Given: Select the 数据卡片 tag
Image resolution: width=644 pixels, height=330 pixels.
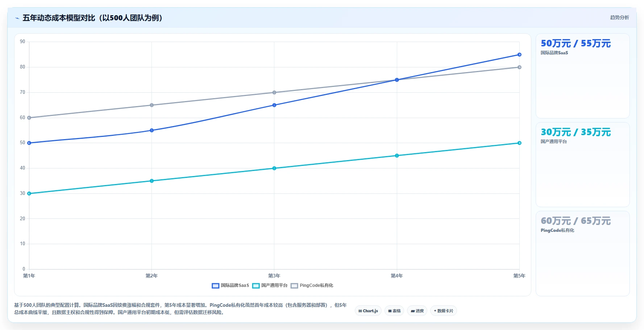Looking at the screenshot, I should tap(444, 311).
